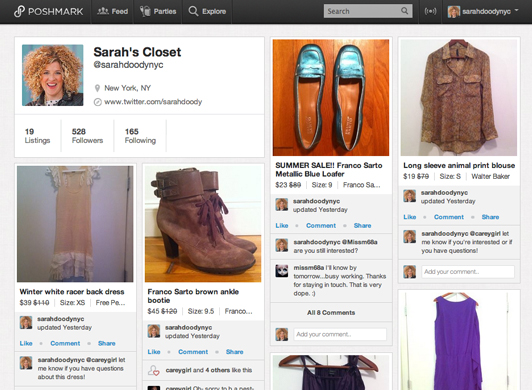Image resolution: width=532 pixels, height=390 pixels.
Task: Click the Parties bag icon
Action: click(x=145, y=11)
